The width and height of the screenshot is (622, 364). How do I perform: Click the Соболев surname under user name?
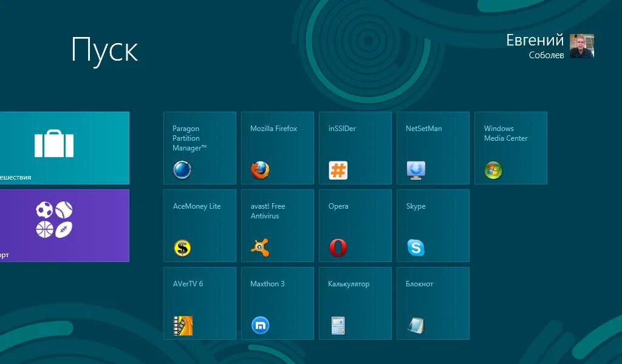(546, 55)
